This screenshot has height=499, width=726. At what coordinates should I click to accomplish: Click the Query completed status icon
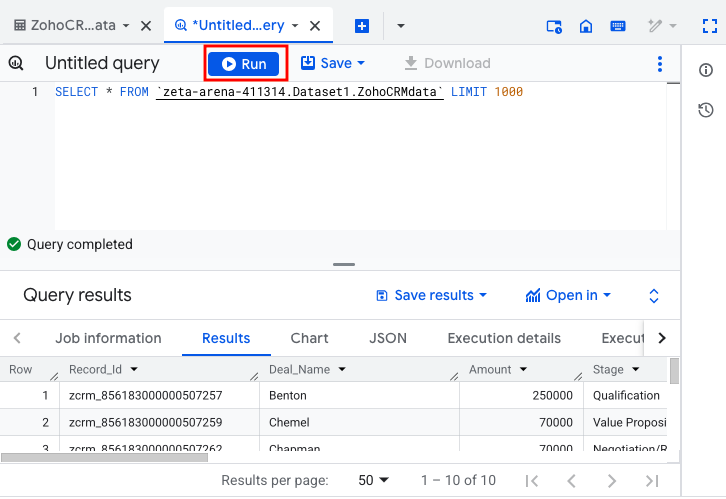[x=14, y=244]
